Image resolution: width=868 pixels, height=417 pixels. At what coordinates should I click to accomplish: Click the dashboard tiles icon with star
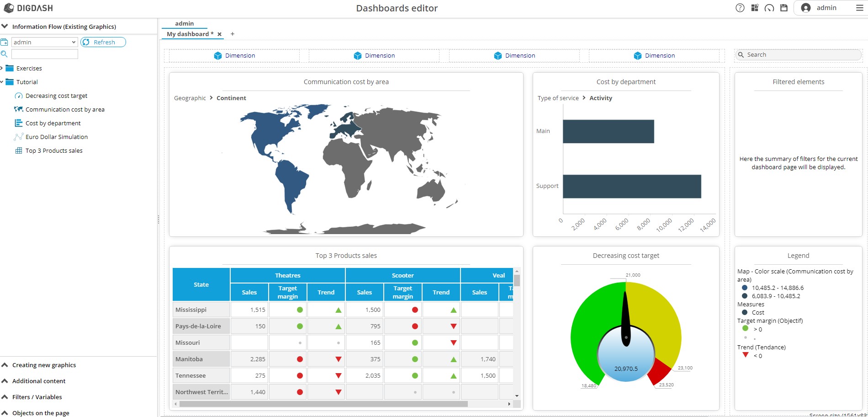[755, 8]
